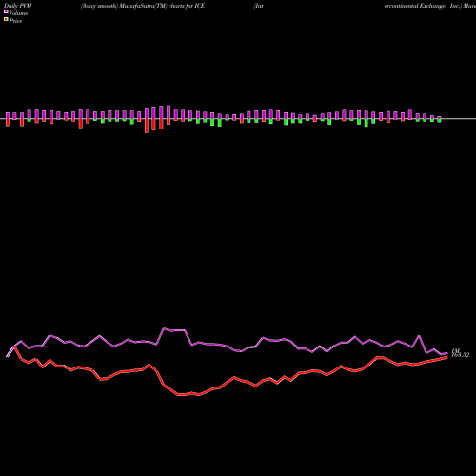Click the 163.52 price value label
The width and height of the screenshot is (476, 476).
click(x=460, y=355)
